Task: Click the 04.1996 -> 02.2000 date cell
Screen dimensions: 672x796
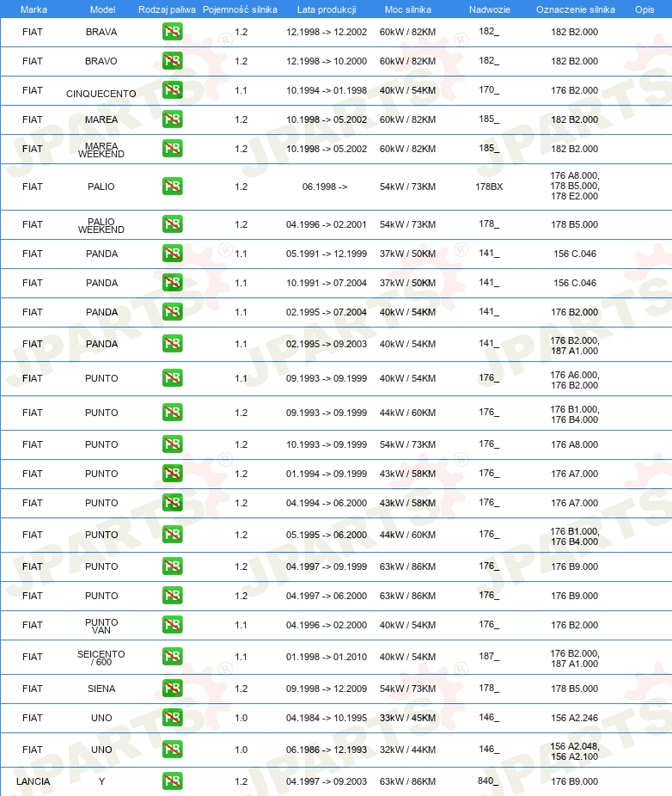Action: (x=327, y=625)
